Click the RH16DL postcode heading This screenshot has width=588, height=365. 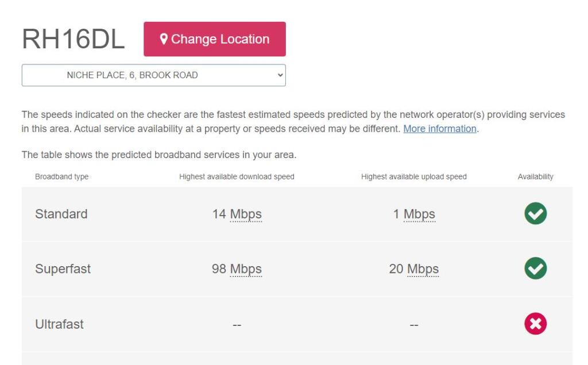pyautogui.click(x=73, y=40)
